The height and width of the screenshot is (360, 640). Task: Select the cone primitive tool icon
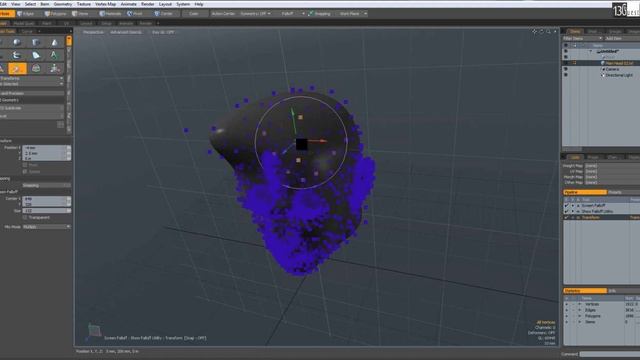(x=54, y=42)
